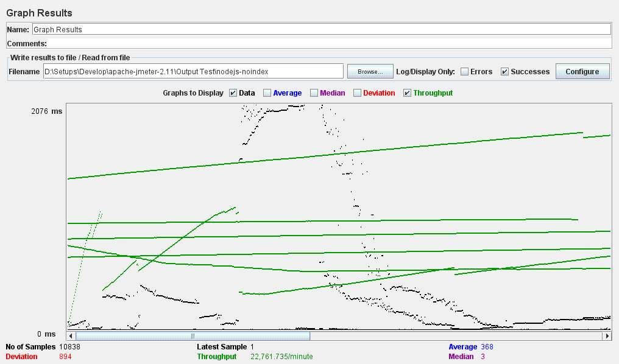The width and height of the screenshot is (619, 364).
Task: Click the Comments field
Action: click(x=329, y=43)
